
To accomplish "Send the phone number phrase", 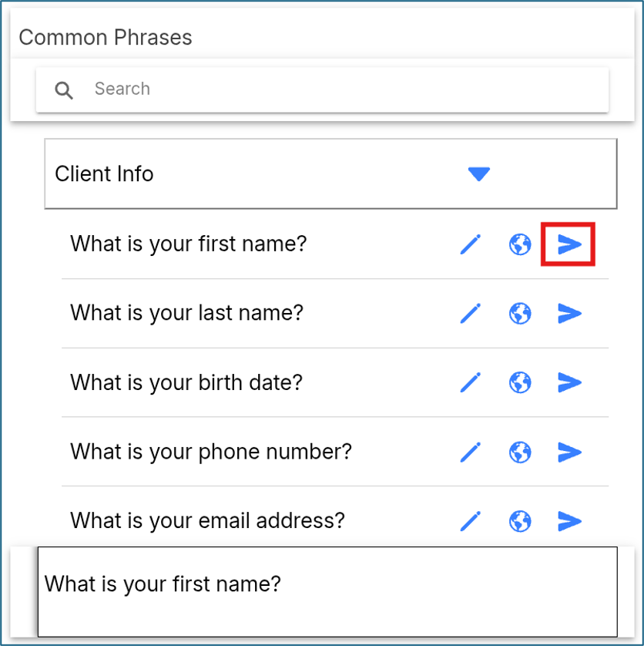I will [569, 452].
